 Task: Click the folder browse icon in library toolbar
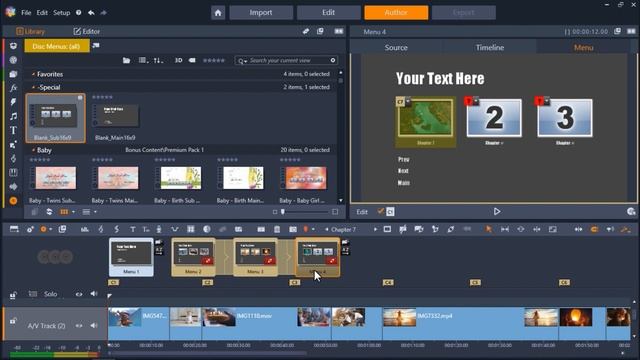(x=127, y=60)
